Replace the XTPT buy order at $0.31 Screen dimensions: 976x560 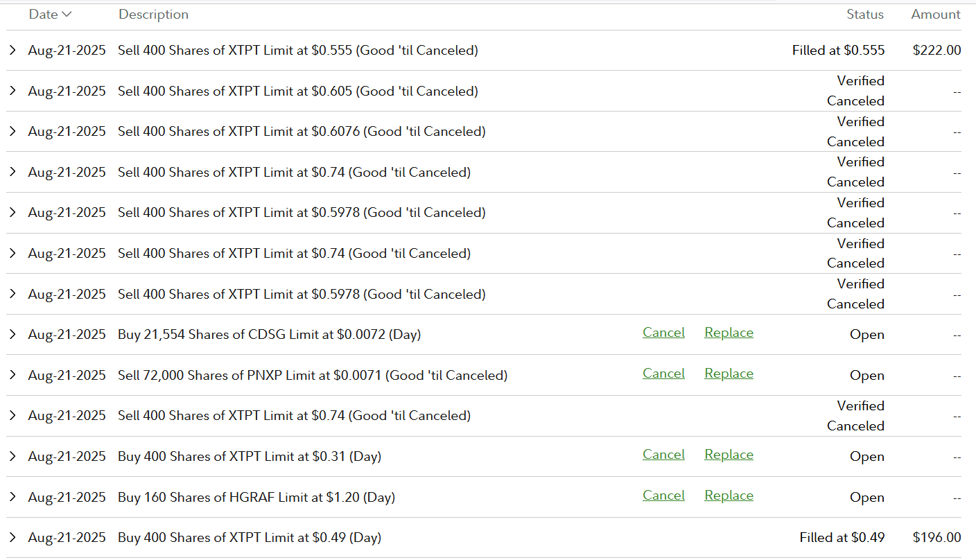(x=729, y=455)
